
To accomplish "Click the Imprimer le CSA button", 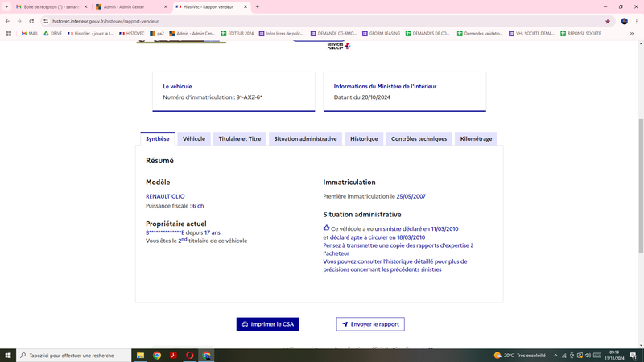I will pyautogui.click(x=268, y=324).
